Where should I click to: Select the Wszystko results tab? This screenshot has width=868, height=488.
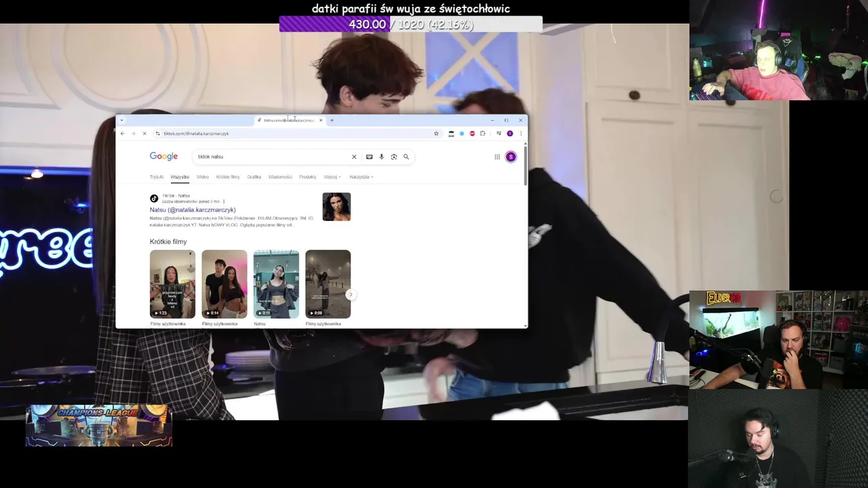(180, 177)
